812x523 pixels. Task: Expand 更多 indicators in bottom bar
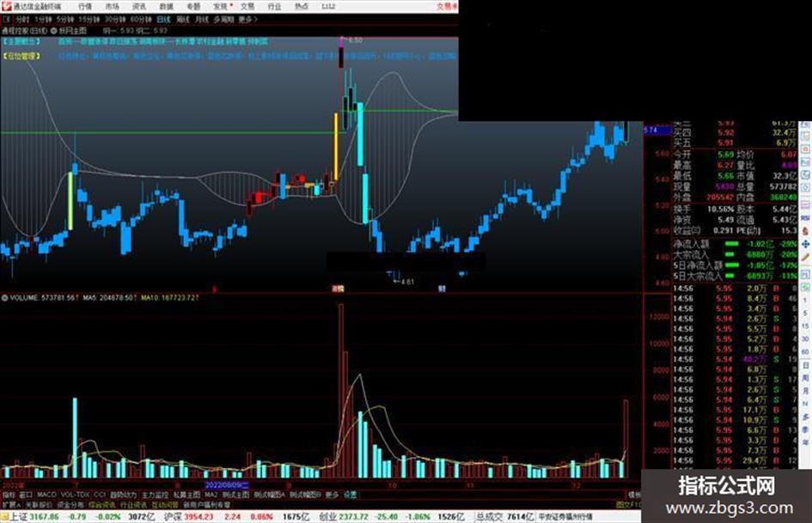[332, 495]
